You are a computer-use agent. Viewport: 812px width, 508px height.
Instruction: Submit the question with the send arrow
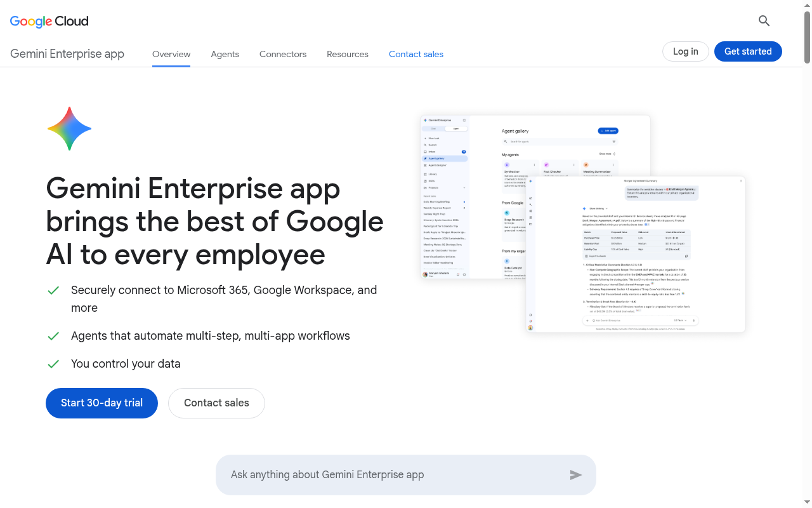[575, 474]
